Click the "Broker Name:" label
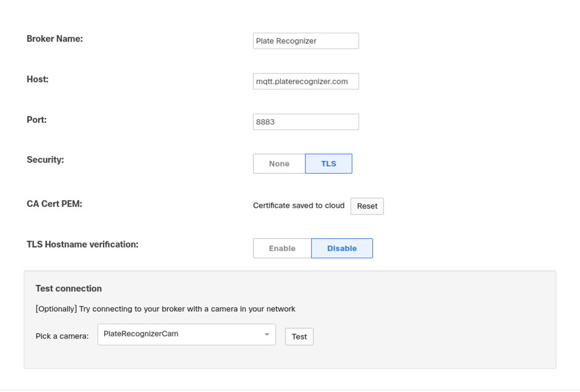580x392 pixels. click(55, 39)
